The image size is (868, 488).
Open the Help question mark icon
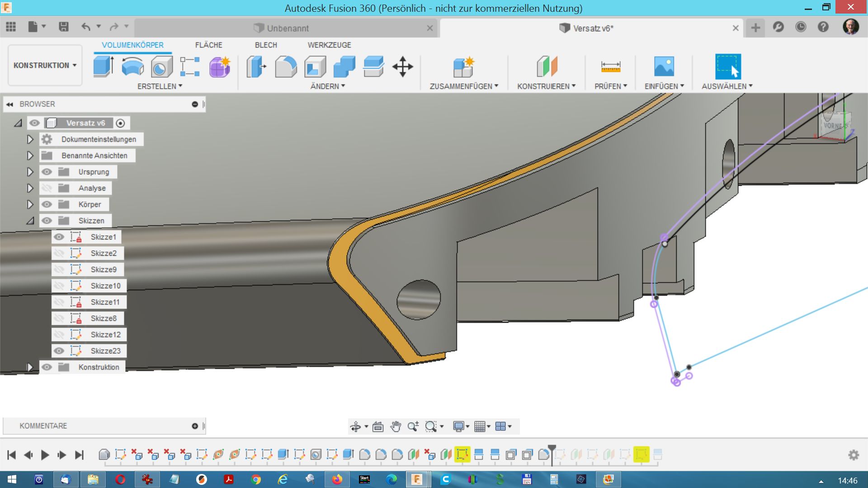pyautogui.click(x=823, y=27)
